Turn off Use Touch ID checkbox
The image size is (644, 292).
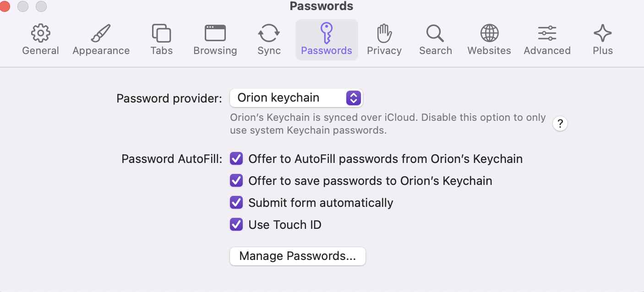pyautogui.click(x=236, y=225)
